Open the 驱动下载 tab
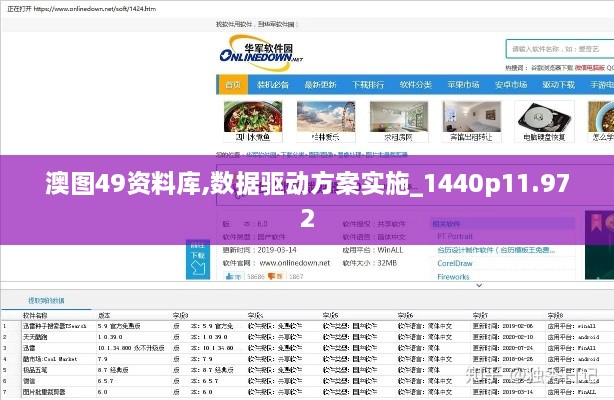Image resolution: width=614 pixels, height=400 pixels. coord(556,85)
